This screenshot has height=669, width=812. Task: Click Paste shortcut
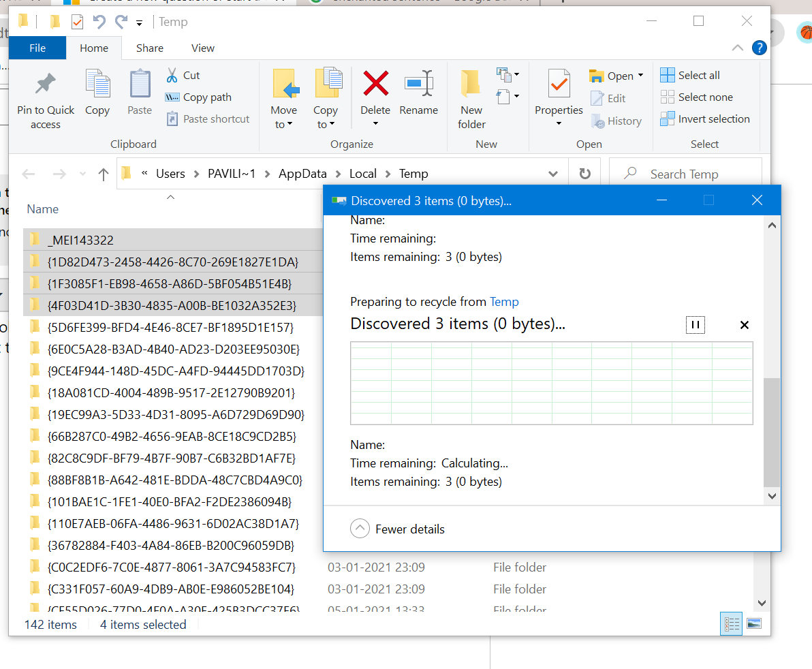pyautogui.click(x=208, y=119)
